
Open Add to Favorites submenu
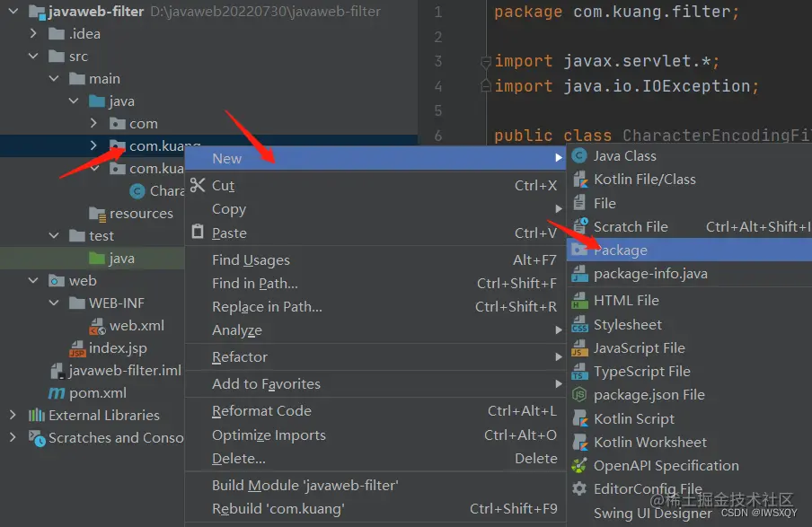click(x=375, y=383)
